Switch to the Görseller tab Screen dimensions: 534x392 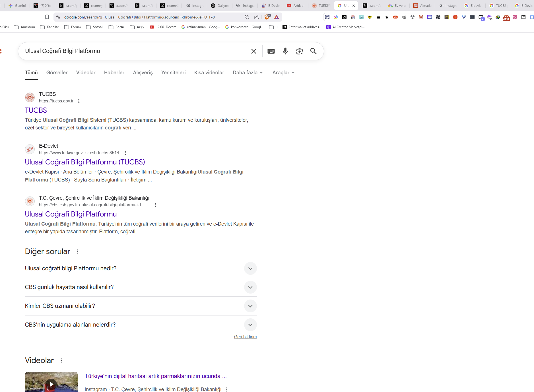point(57,73)
